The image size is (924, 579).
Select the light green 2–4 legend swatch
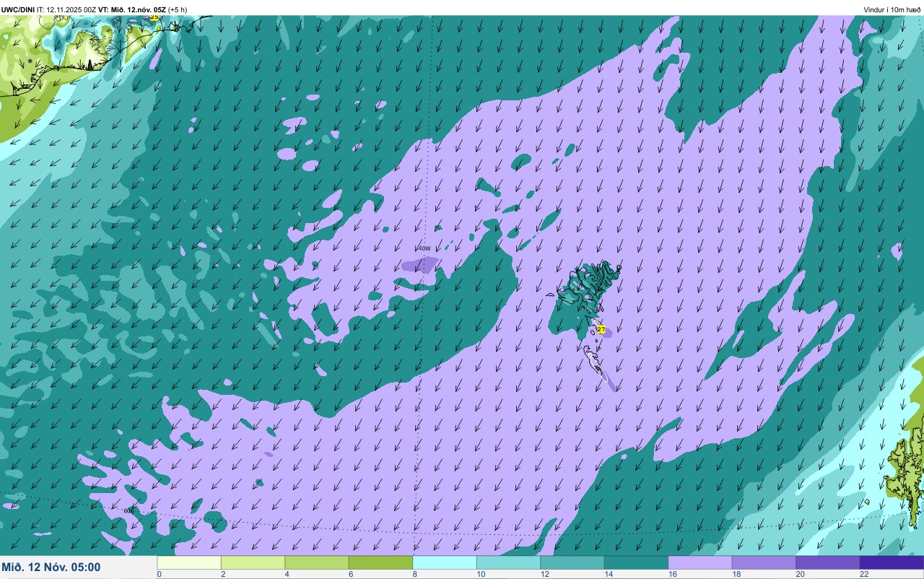(x=253, y=562)
